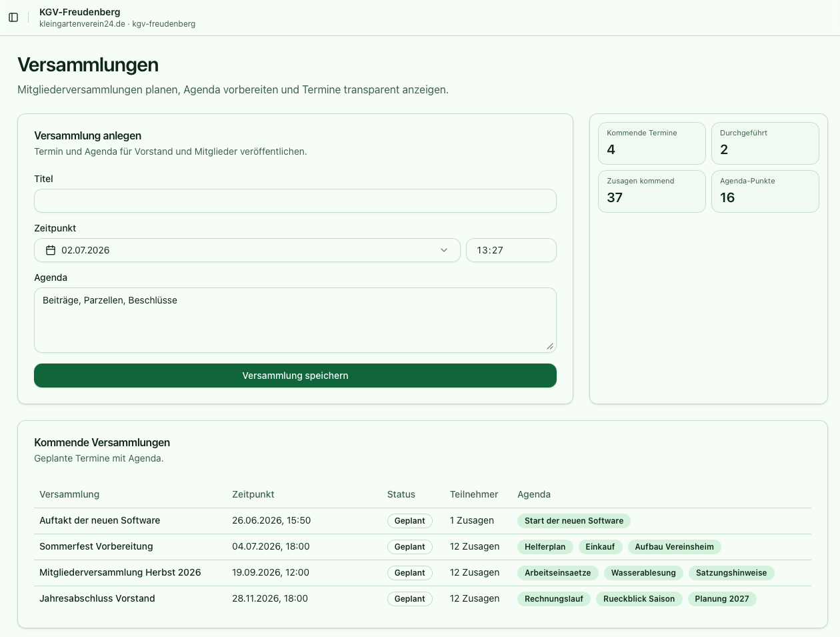Screen dimensions: 840x637
Task: Click Einkauf agenda tag
Action: tap(600, 547)
